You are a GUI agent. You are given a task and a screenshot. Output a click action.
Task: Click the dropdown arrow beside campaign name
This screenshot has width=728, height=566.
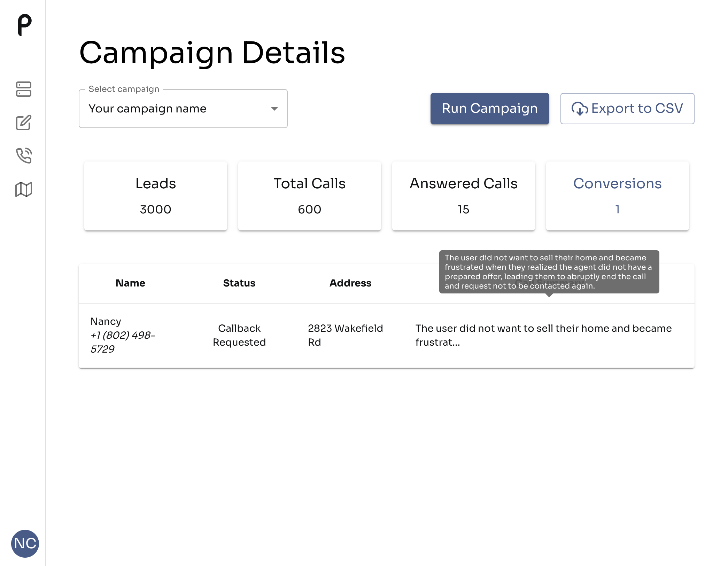click(x=274, y=109)
